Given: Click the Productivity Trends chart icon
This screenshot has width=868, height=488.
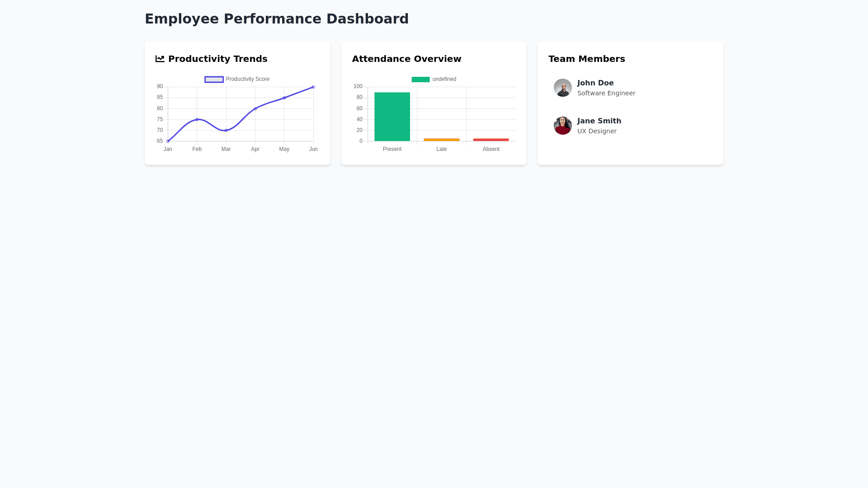Looking at the screenshot, I should click(160, 59).
